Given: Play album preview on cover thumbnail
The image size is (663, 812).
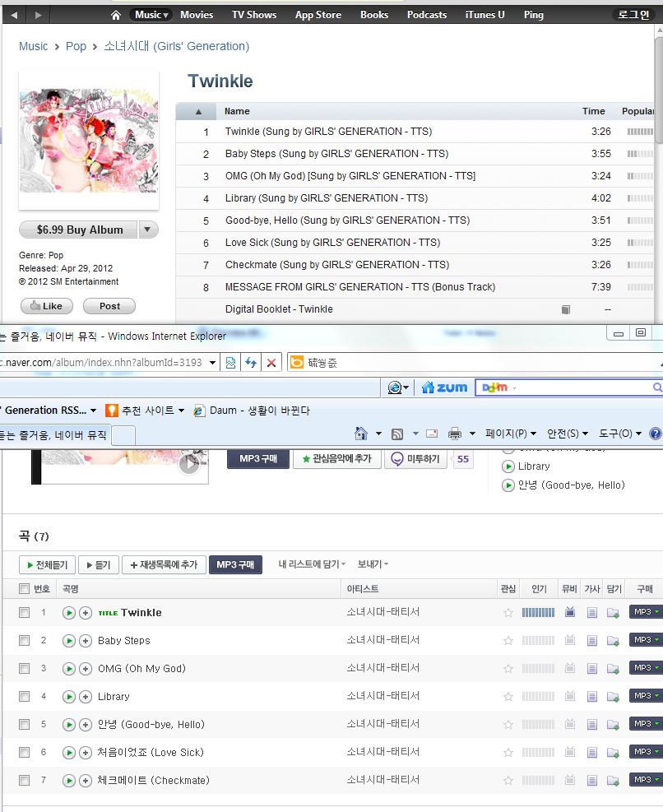Looking at the screenshot, I should (x=189, y=463).
